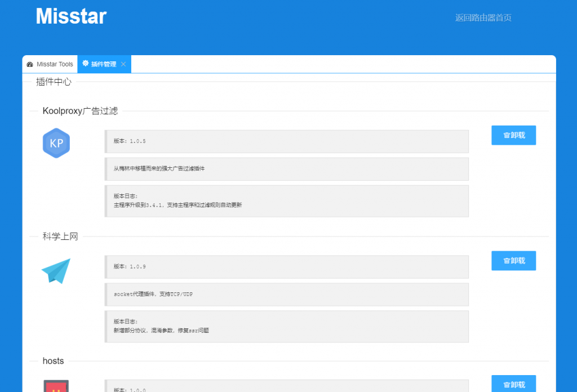Click the dashboard icon on Misstar Tools tab
577x392 pixels.
(x=30, y=64)
